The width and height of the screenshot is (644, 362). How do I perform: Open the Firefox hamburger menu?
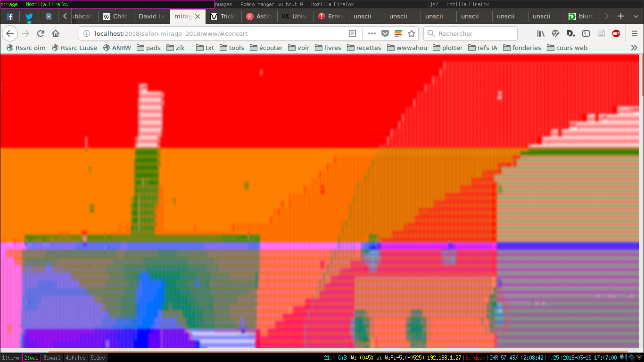635,33
